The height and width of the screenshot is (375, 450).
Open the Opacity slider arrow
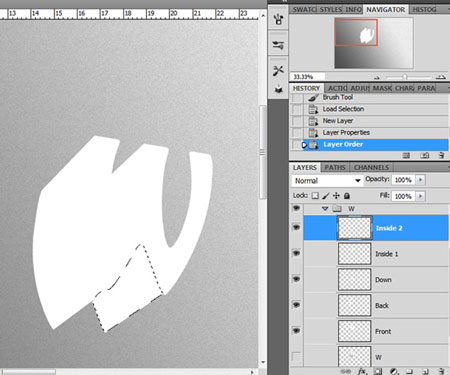(420, 180)
